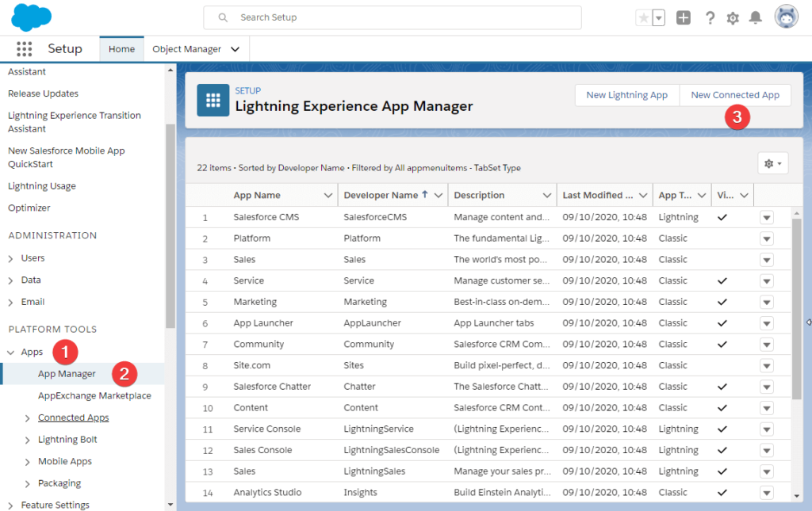Image resolution: width=812 pixels, height=511 pixels.
Task: Click the Salesforce cloud logo
Action: 31,17
